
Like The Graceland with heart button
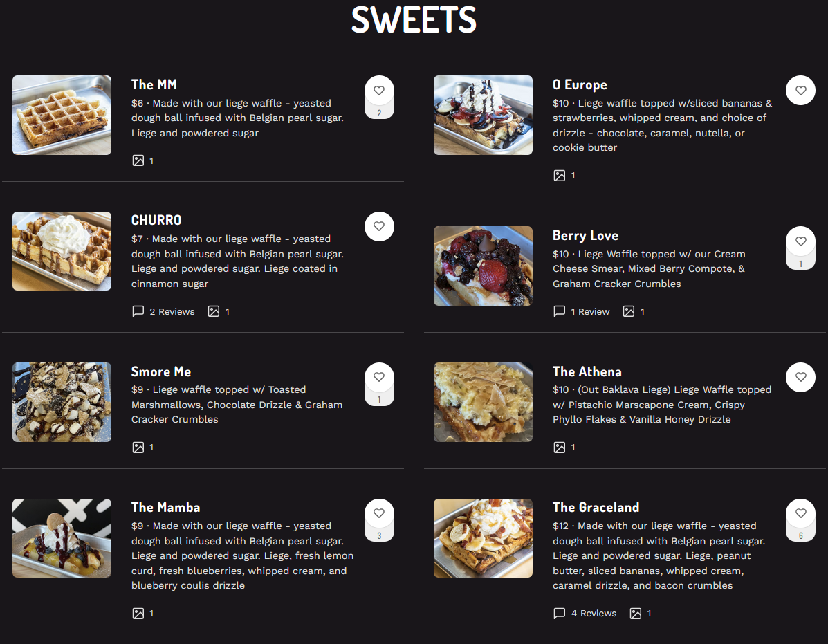pyautogui.click(x=800, y=513)
